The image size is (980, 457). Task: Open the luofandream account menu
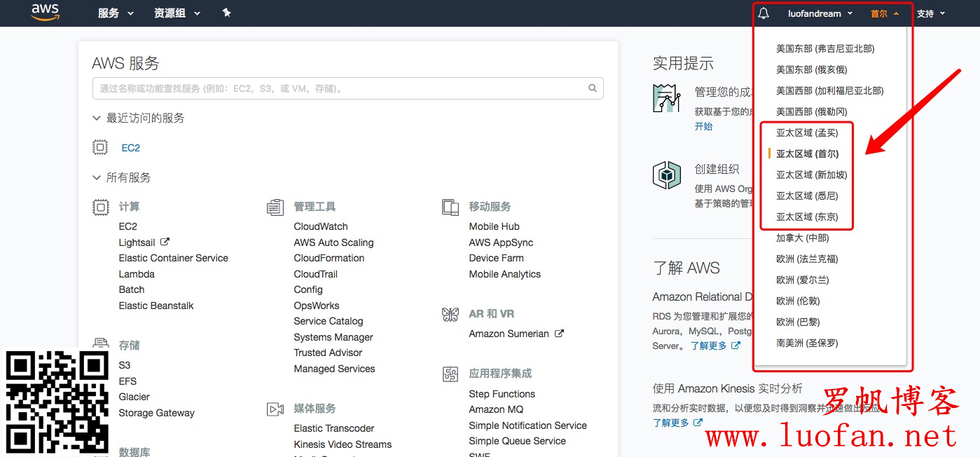[x=820, y=13]
